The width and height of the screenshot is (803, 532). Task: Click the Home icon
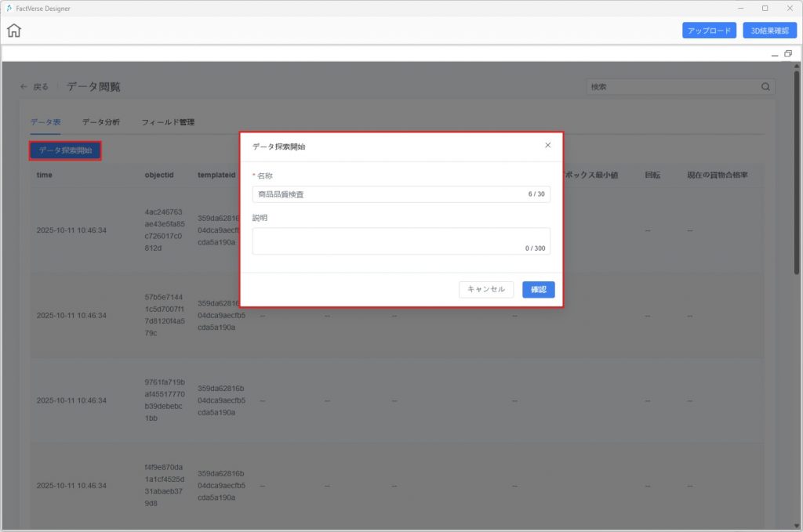pos(14,31)
